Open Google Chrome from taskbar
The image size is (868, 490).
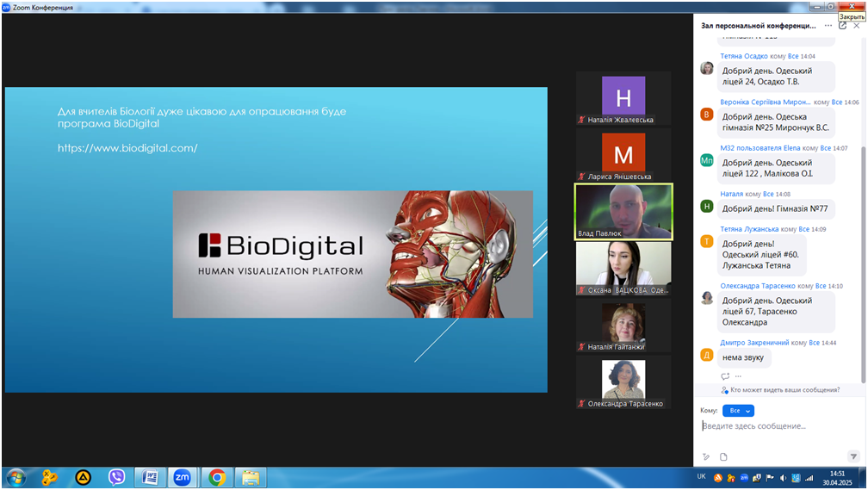pos(217,478)
